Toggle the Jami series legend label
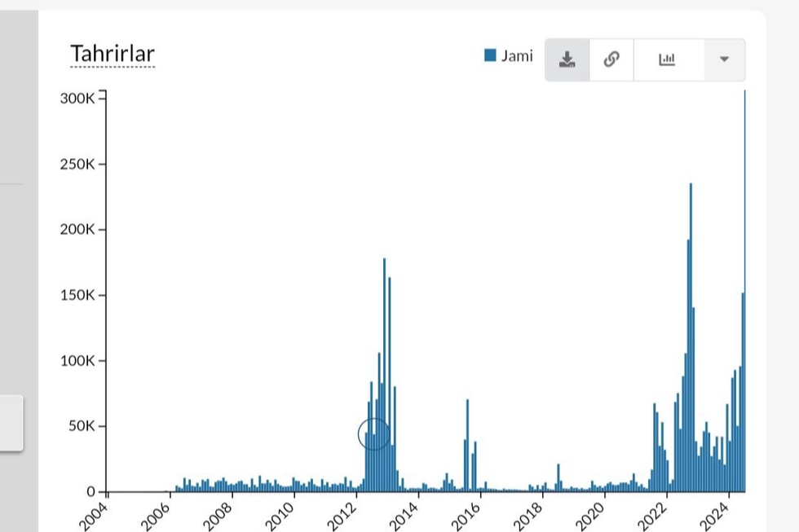The width and height of the screenshot is (799, 532). pyautogui.click(x=517, y=55)
